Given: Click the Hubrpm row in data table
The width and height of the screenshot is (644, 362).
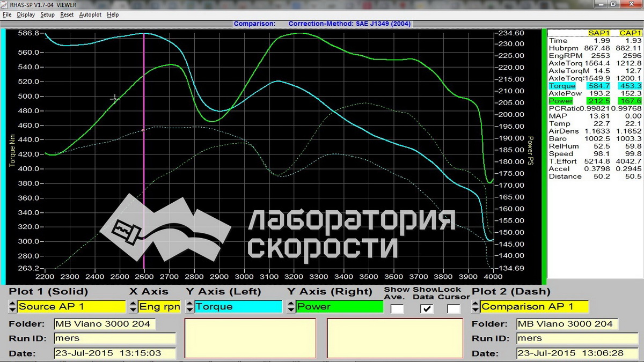Looking at the screenshot, I should (595, 48).
